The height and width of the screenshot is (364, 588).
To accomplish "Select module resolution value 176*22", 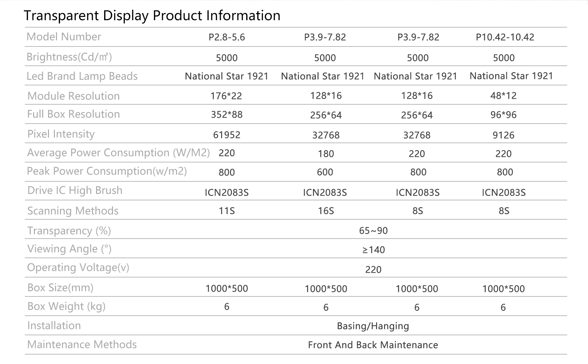I will (226, 96).
